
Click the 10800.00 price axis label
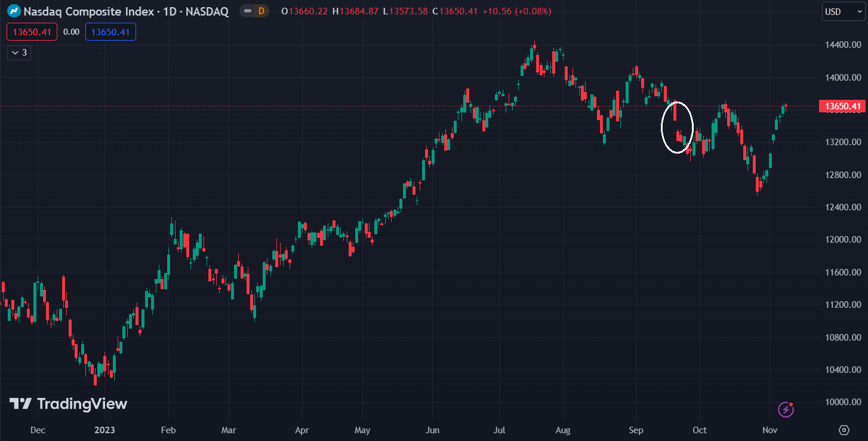tap(843, 338)
